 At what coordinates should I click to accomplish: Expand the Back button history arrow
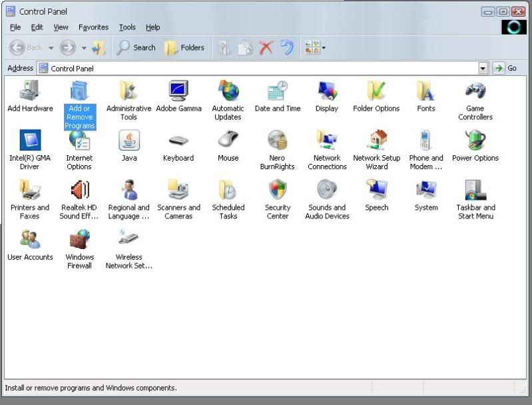point(51,48)
